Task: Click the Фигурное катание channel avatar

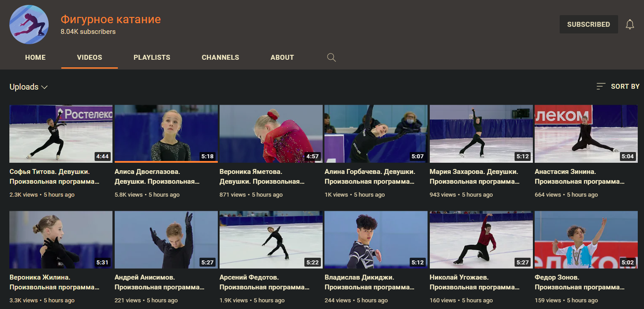Action: pyautogui.click(x=29, y=25)
